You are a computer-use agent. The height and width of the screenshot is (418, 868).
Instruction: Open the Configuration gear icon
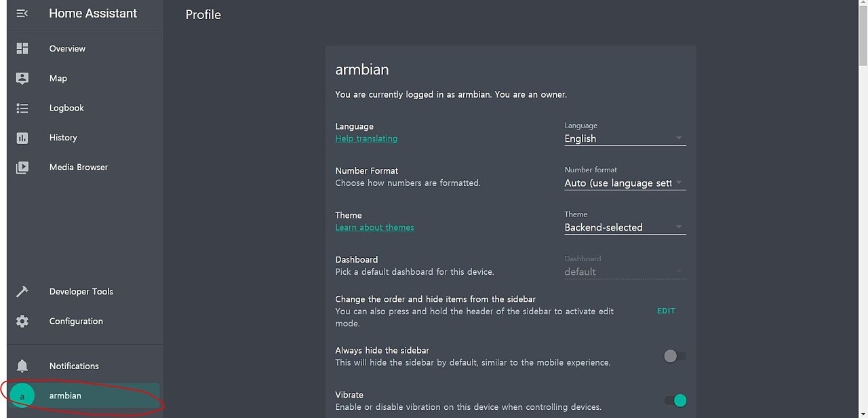pos(22,321)
